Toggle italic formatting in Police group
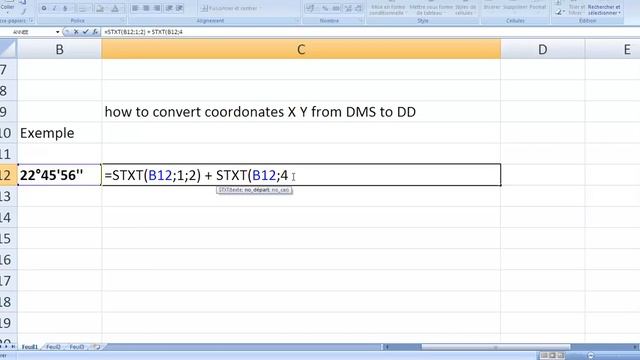 point(54,8)
